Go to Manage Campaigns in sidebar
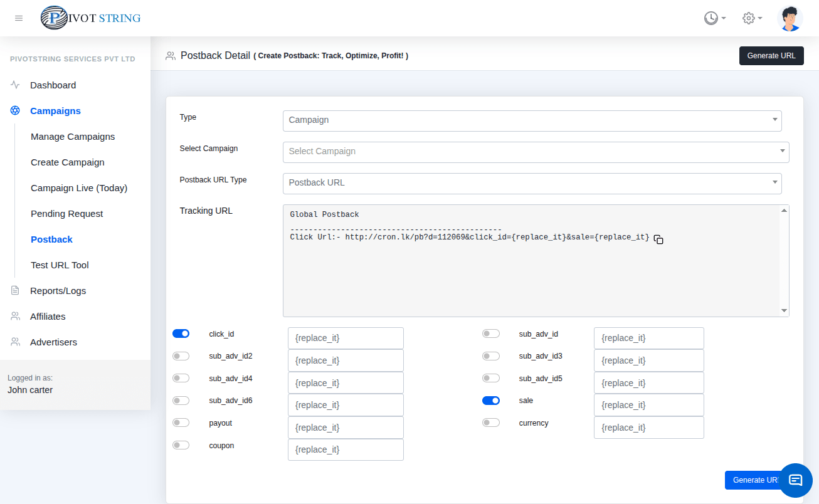 coord(73,137)
